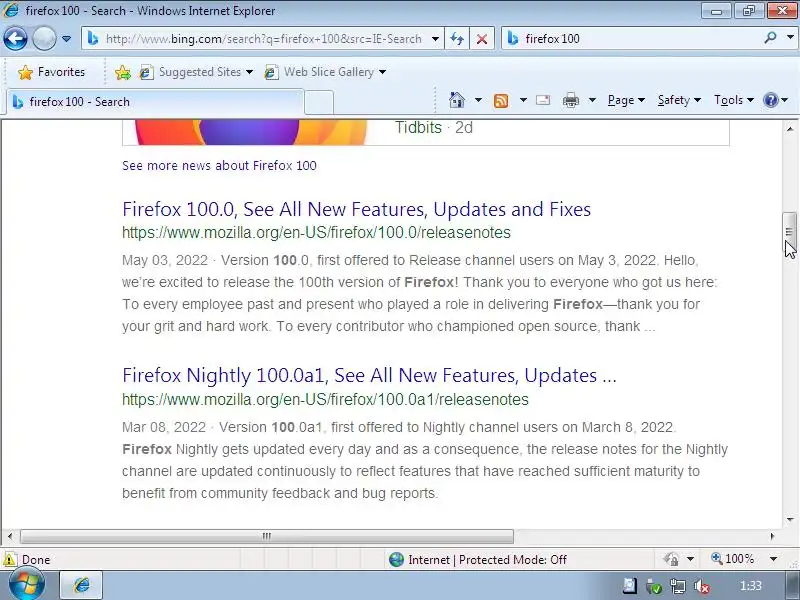This screenshot has width=800, height=600.
Task: Go back with the Back arrow button
Action: tap(15, 38)
